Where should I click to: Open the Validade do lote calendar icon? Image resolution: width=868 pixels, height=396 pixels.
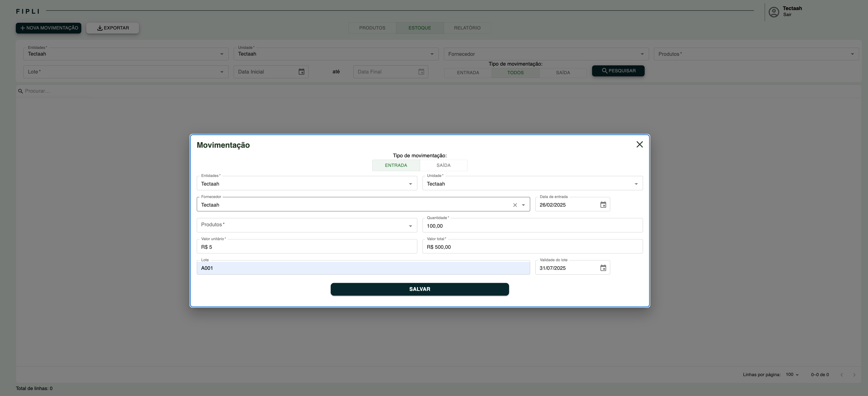(x=603, y=268)
